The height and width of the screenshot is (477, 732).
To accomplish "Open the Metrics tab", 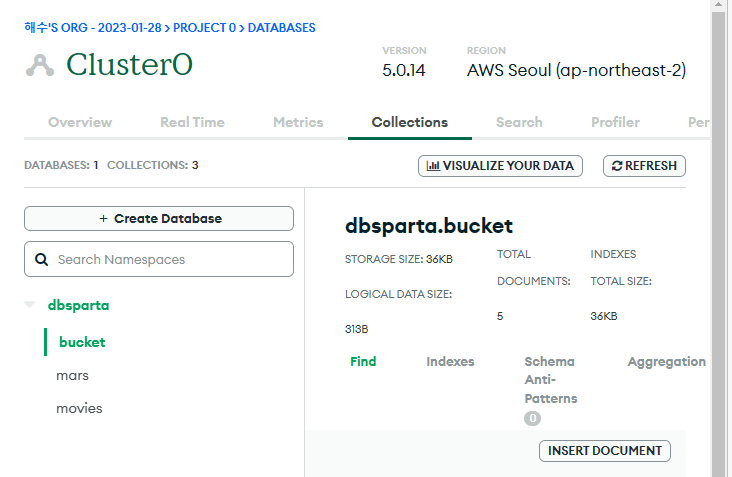I will pos(298,122).
